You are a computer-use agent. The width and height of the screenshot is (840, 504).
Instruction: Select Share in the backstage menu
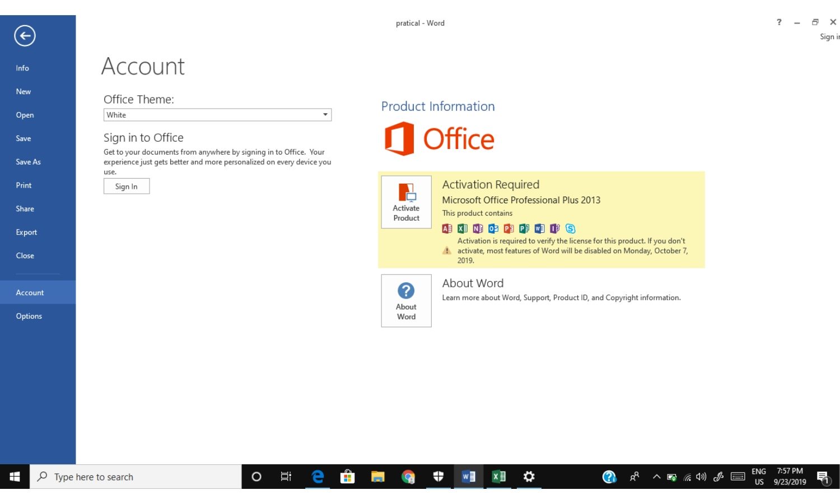point(25,209)
